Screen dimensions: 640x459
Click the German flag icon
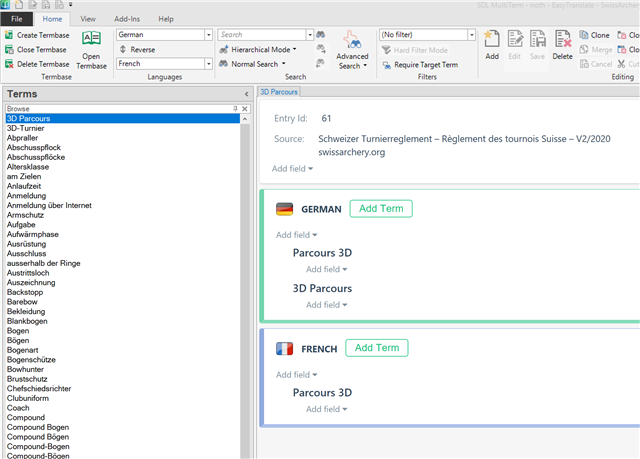coord(284,209)
